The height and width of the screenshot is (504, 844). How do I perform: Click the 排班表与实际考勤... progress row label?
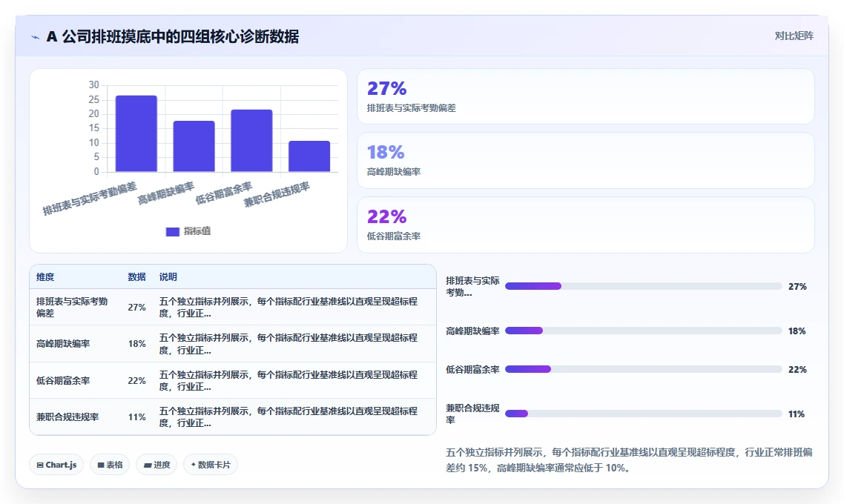click(472, 287)
